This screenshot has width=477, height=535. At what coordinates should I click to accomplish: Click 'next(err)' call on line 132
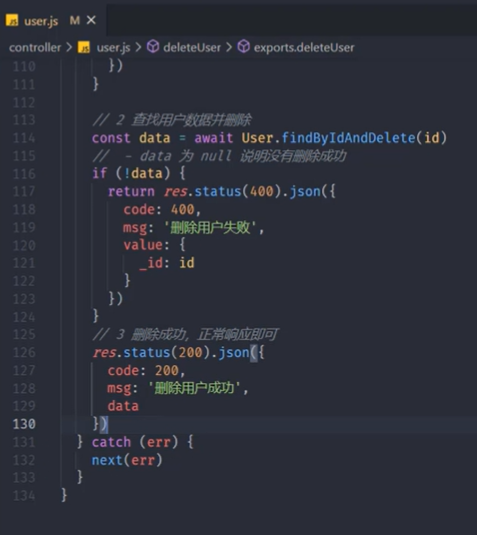[x=127, y=460]
